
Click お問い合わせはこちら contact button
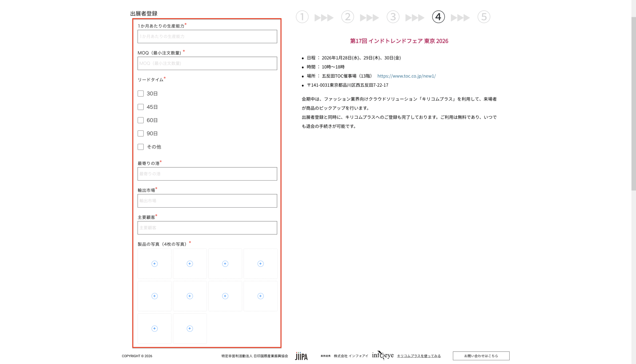[481, 356]
